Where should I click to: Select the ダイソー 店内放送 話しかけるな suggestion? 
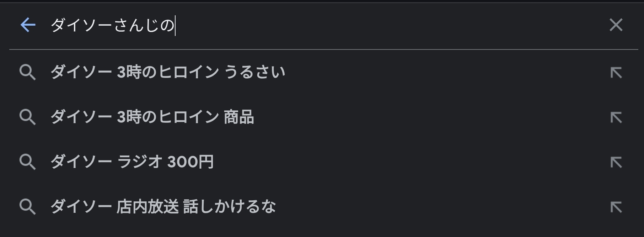coord(163,207)
